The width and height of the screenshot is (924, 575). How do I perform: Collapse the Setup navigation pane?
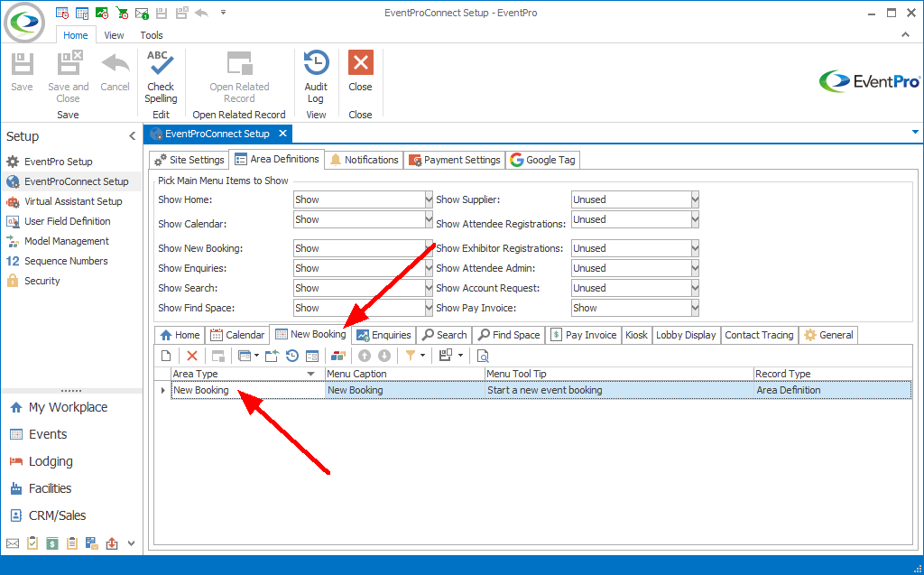[132, 136]
